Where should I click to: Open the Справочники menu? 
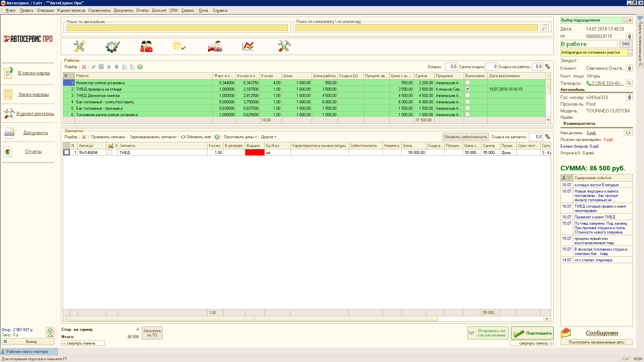99,10
